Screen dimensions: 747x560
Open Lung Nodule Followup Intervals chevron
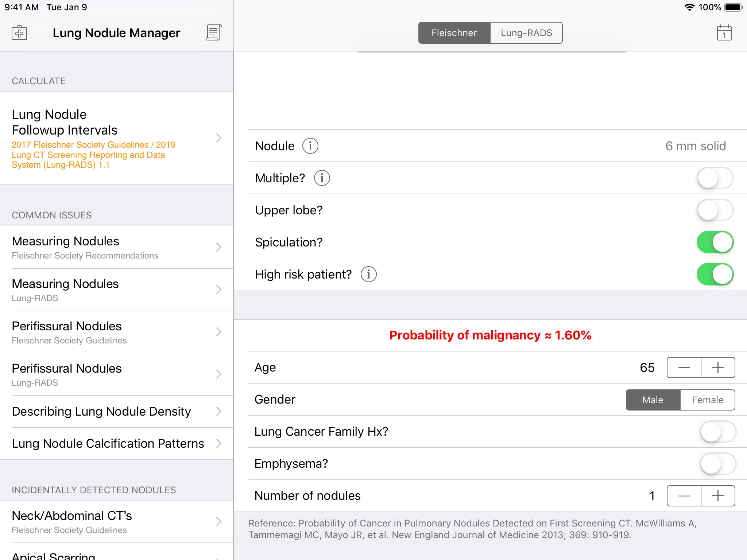(x=218, y=138)
